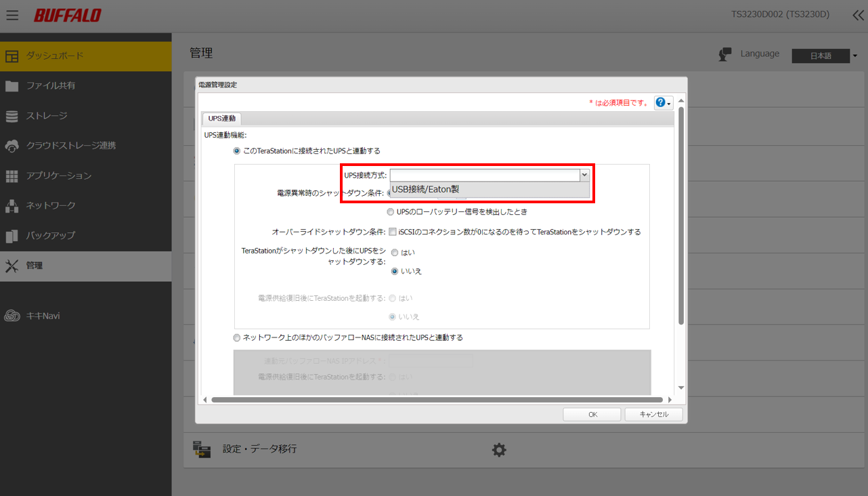Open the 設定・データ移行 gear icon
868x496 pixels.
tap(499, 449)
